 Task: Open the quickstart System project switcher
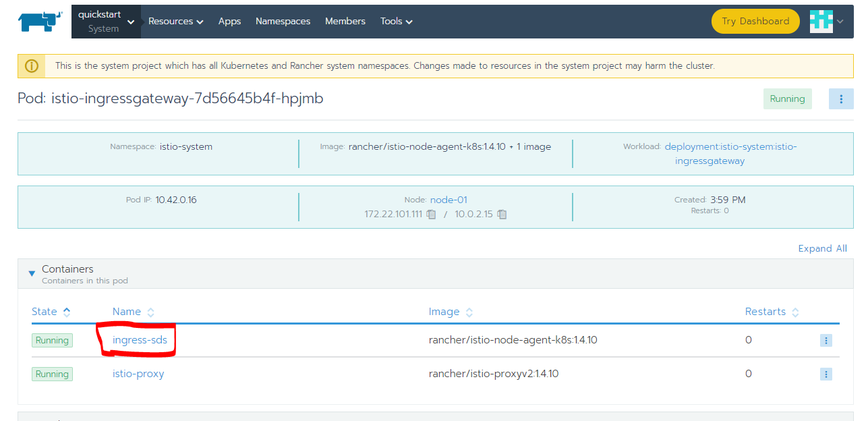click(106, 22)
